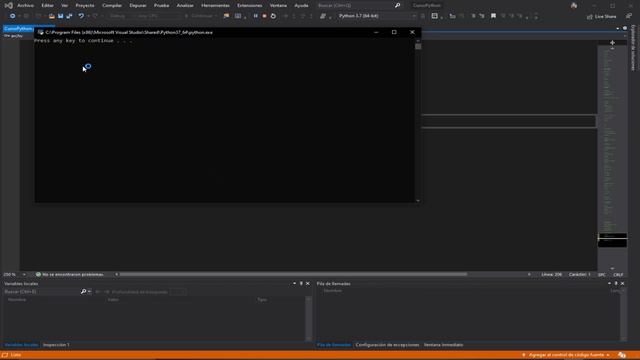Close the python.exe console window
Screen dimensions: 640x360
click(412, 32)
